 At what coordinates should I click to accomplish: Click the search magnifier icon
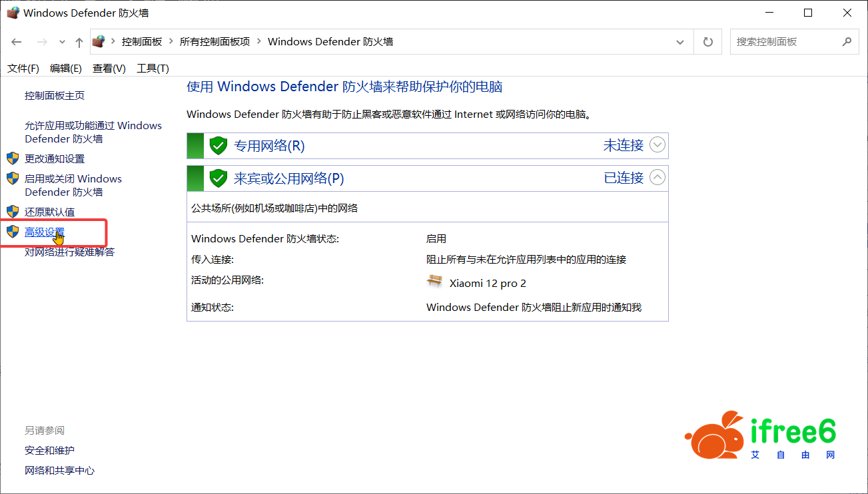pyautogui.click(x=847, y=41)
